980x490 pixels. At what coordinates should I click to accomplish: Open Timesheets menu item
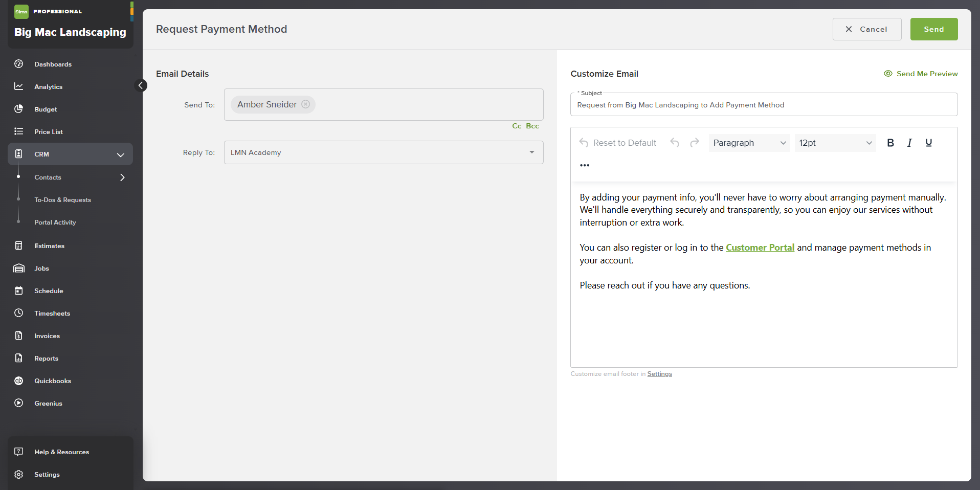pyautogui.click(x=52, y=313)
